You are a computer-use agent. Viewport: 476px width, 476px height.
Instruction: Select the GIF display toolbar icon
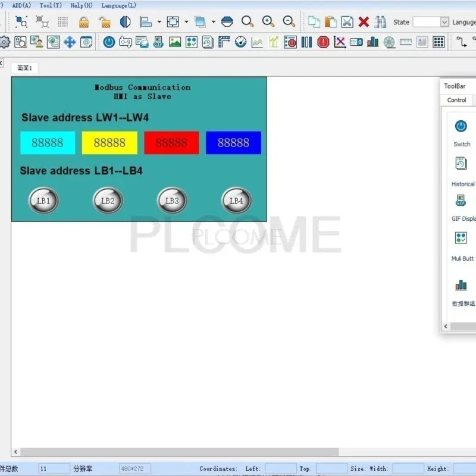158,42
